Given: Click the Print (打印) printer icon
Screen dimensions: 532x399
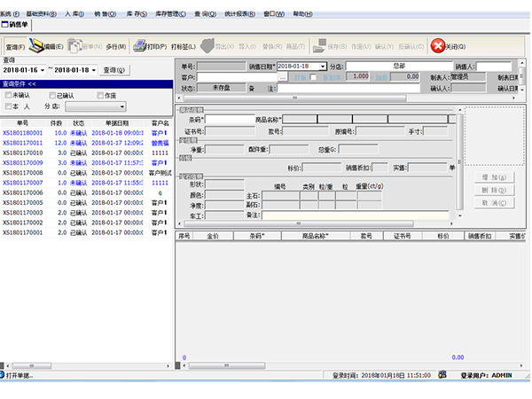Looking at the screenshot, I should point(139,46).
